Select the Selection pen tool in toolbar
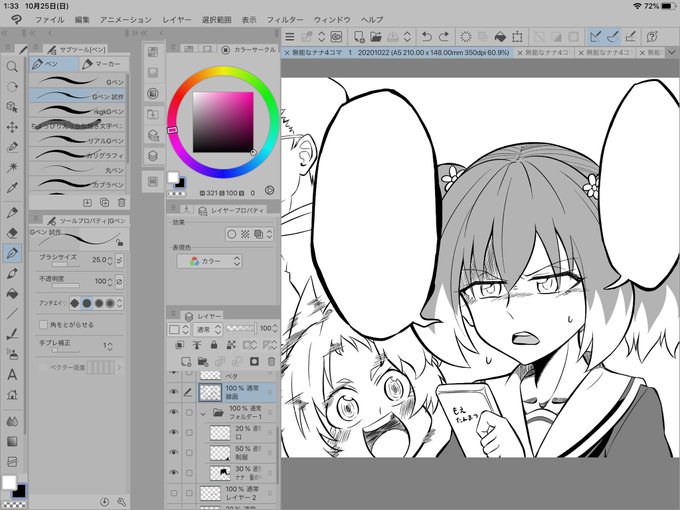 (12, 147)
